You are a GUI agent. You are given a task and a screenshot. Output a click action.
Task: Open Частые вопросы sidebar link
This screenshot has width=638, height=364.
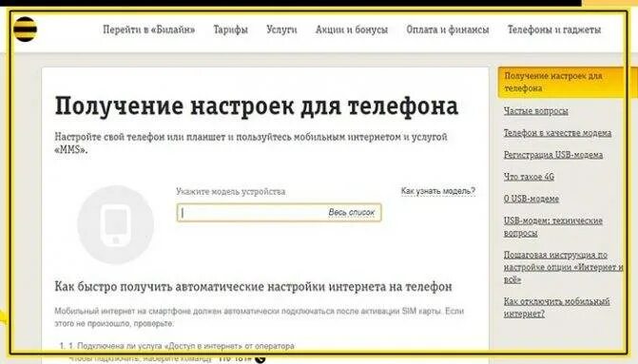point(536,111)
